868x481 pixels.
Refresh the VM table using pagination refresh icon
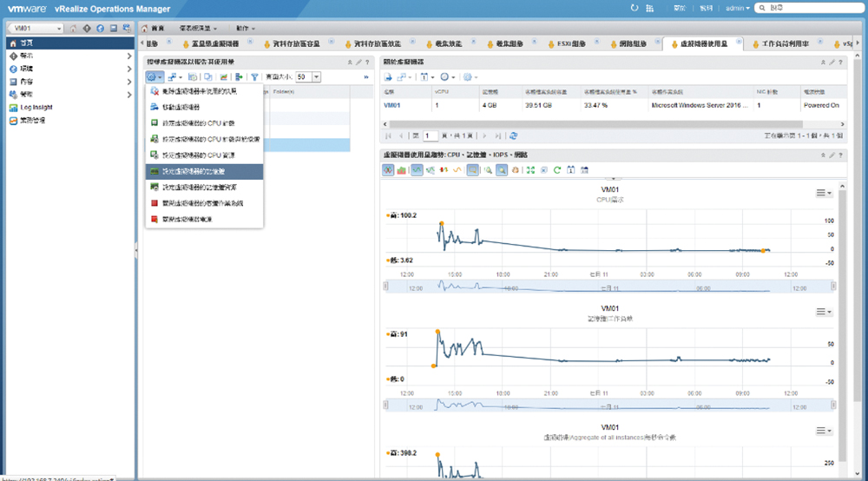tap(513, 135)
